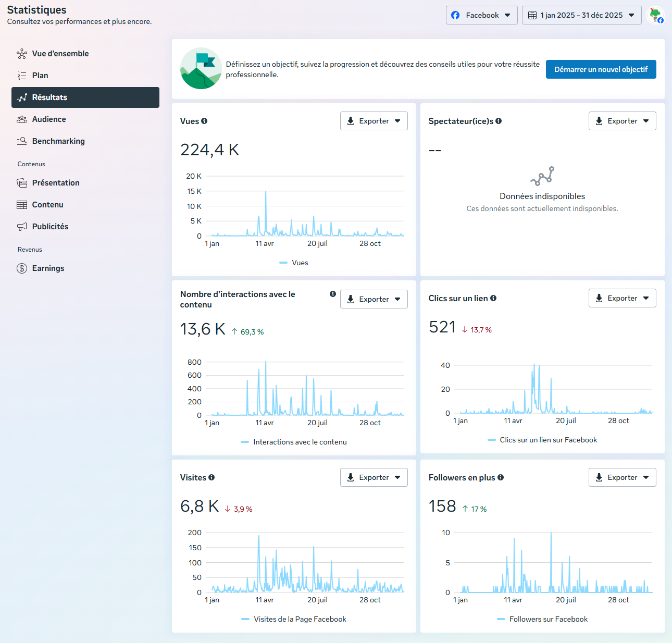Viewport: 672px width, 643px height.
Task: Click Démarrer un nouvel objectif button
Action: tap(601, 69)
